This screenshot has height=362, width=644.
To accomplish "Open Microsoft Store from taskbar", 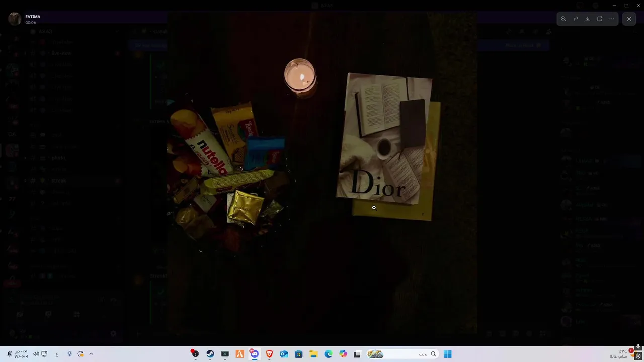I will coord(298,354).
